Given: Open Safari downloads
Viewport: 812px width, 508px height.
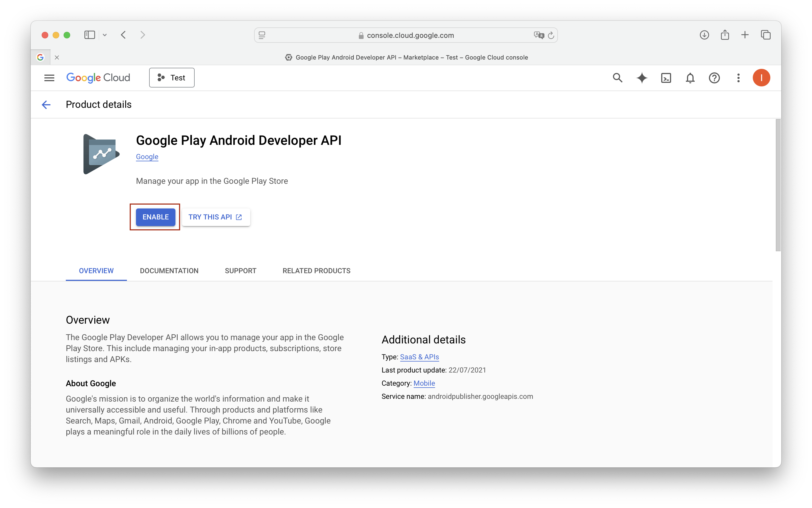Looking at the screenshot, I should 705,35.
